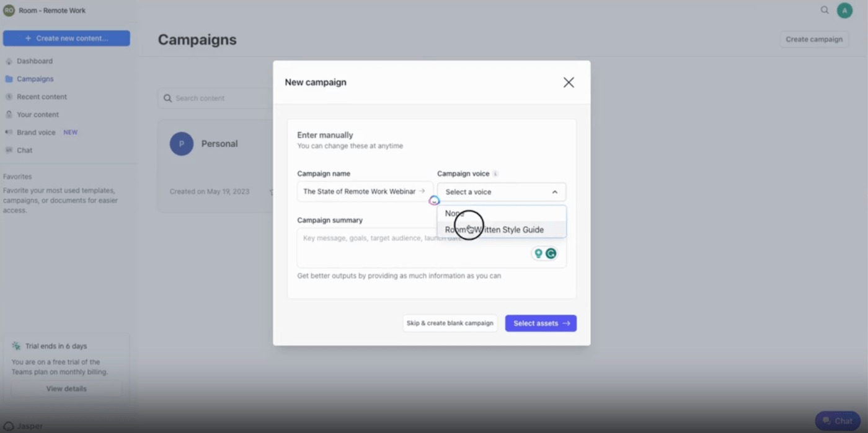The height and width of the screenshot is (433, 868).
Task: Click the Campaigns folder icon
Action: (x=9, y=79)
